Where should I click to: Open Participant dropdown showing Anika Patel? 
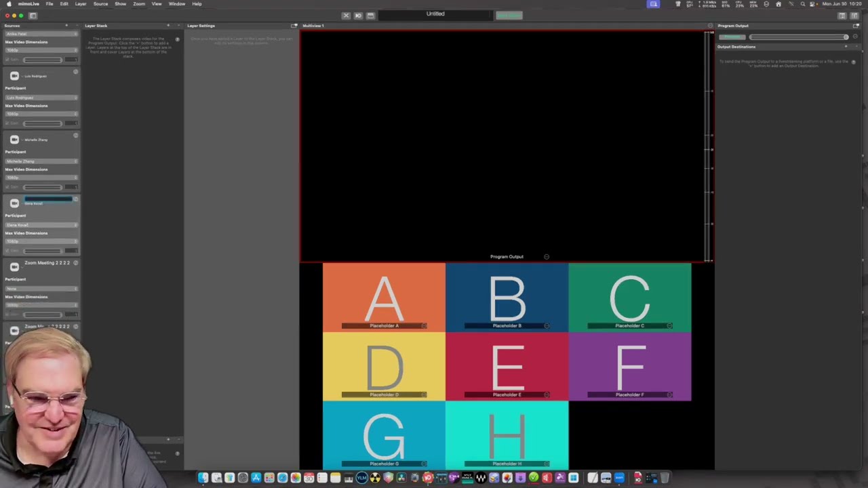41,34
